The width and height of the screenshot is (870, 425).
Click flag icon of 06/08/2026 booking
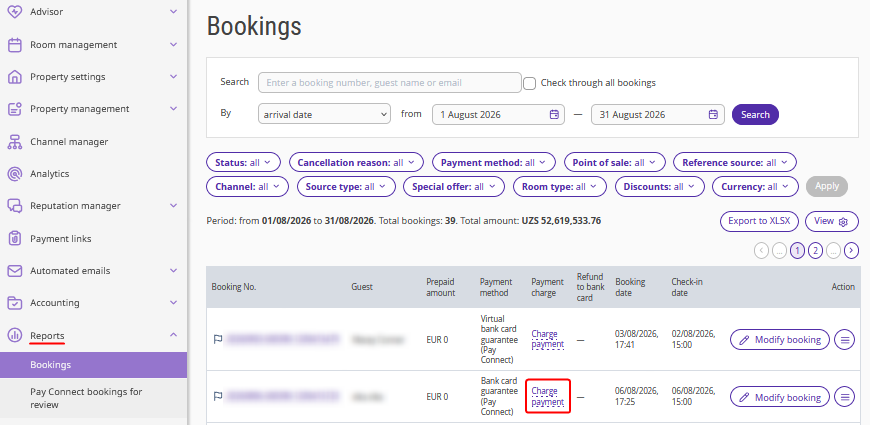(x=218, y=396)
